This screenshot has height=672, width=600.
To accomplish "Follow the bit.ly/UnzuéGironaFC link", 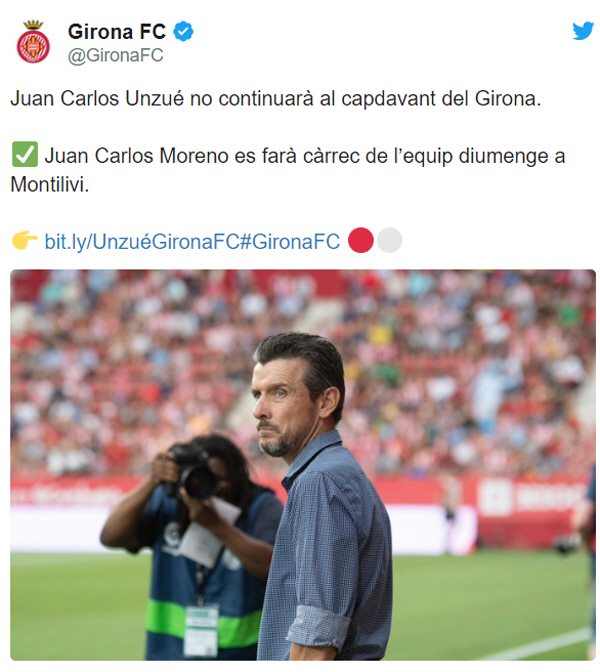I will 142,241.
